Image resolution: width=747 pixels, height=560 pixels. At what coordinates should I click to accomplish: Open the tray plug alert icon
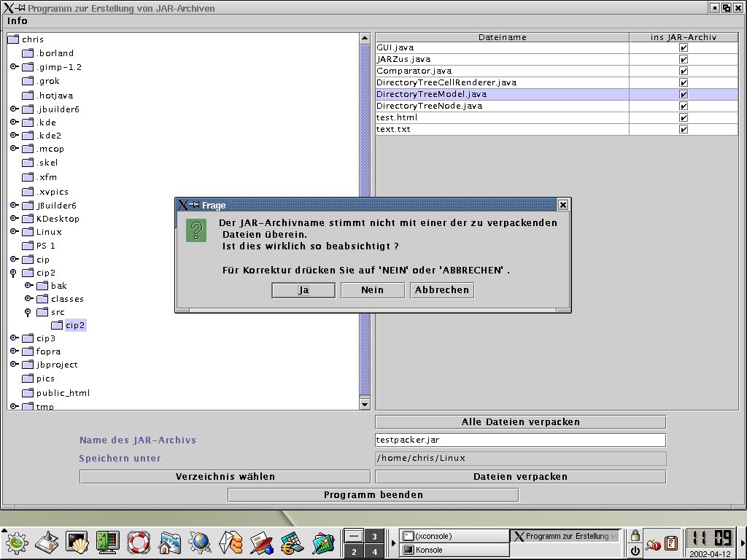[653, 543]
